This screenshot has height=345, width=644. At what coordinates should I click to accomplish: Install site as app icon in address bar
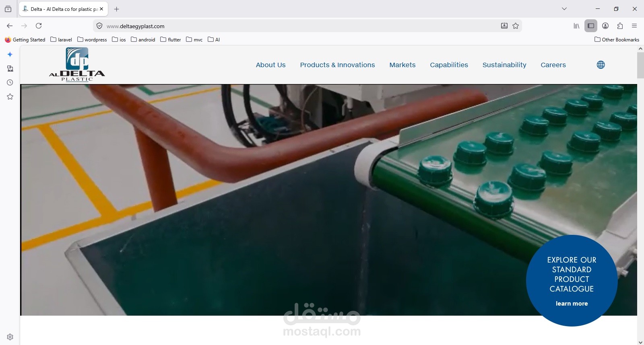tap(504, 26)
